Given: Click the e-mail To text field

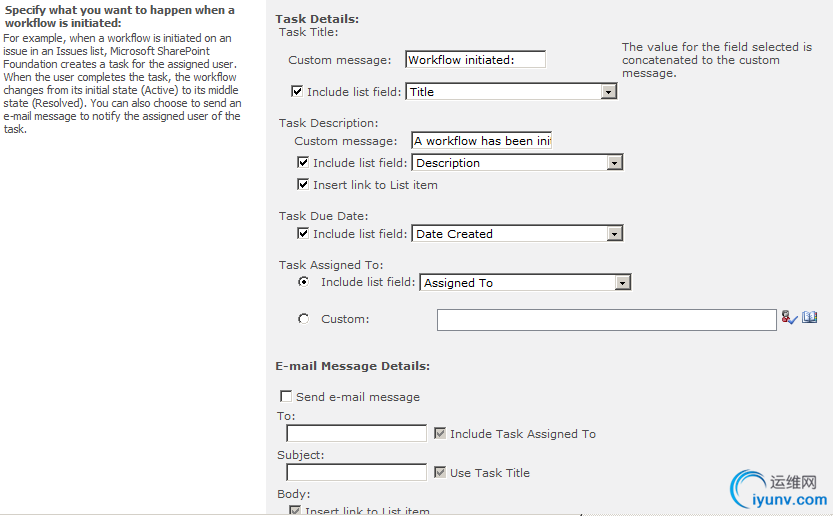Looking at the screenshot, I should pyautogui.click(x=356, y=433).
